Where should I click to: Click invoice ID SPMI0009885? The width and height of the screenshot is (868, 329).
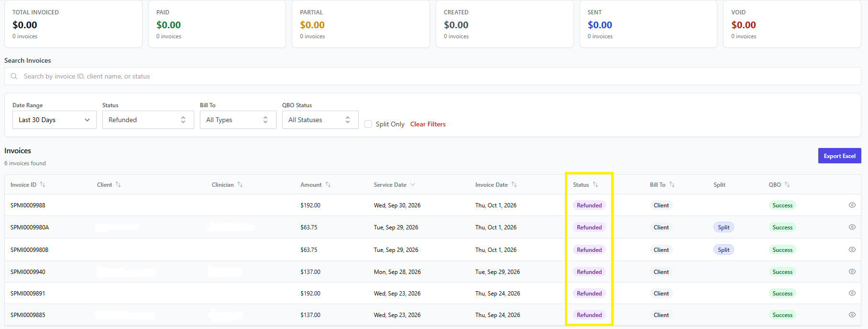[28, 315]
